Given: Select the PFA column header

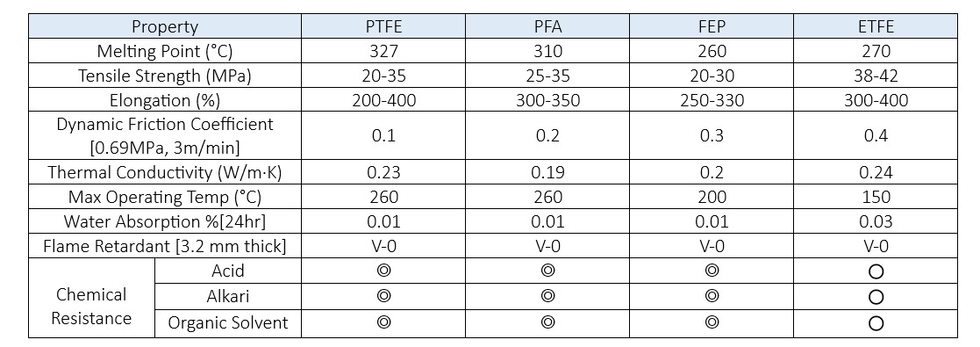Looking at the screenshot, I should (x=547, y=26).
